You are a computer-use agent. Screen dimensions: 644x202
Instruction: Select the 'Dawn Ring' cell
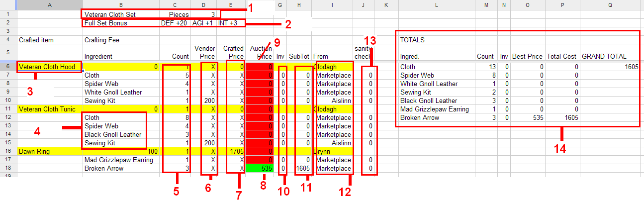[50, 151]
